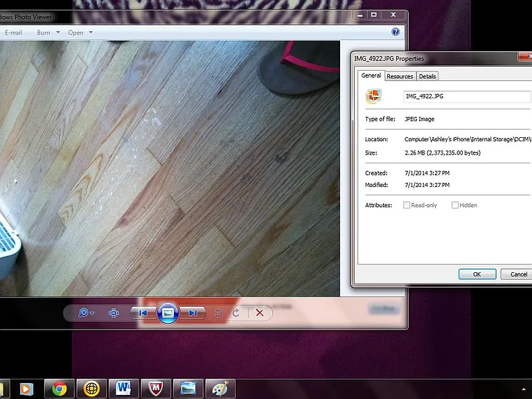Screen dimensions: 532x399
Task: Rotate the photo clockwise
Action: pyautogui.click(x=236, y=313)
